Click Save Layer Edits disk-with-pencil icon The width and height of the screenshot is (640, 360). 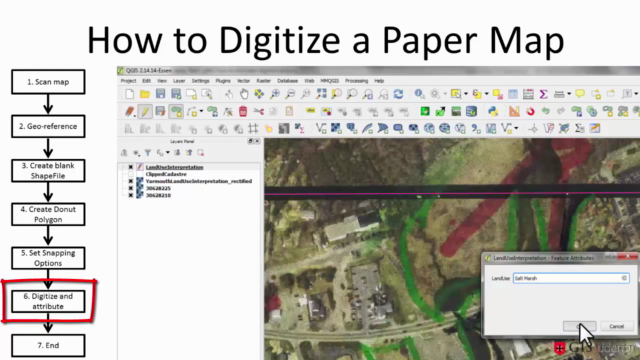coord(160,111)
